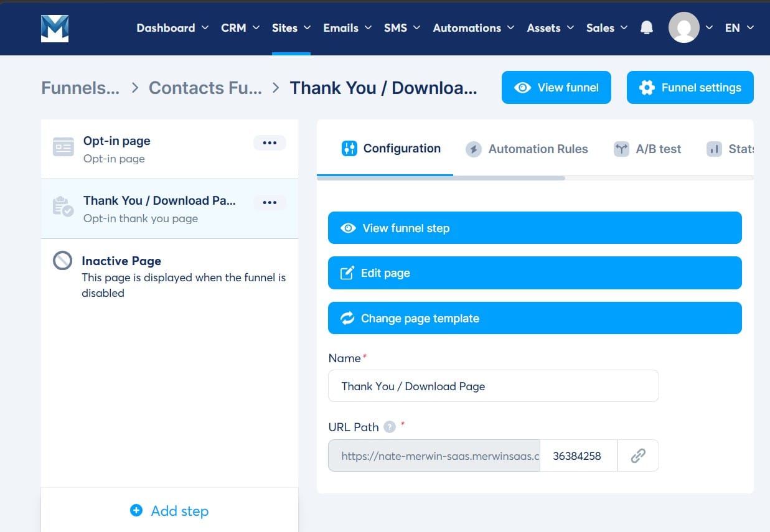The image size is (770, 532).
Task: Open the notification bell
Action: pyautogui.click(x=647, y=28)
